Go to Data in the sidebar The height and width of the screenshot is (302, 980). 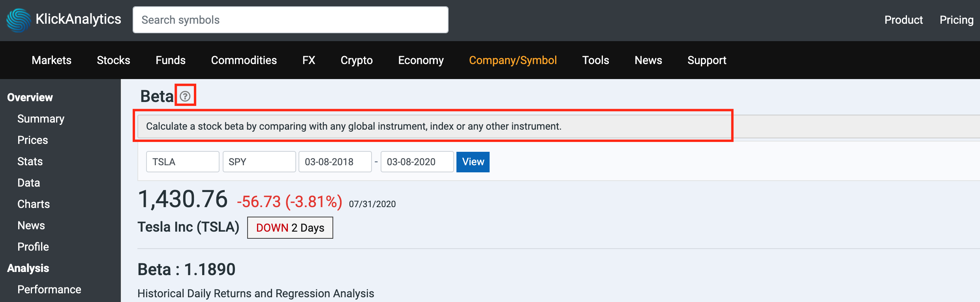click(29, 183)
